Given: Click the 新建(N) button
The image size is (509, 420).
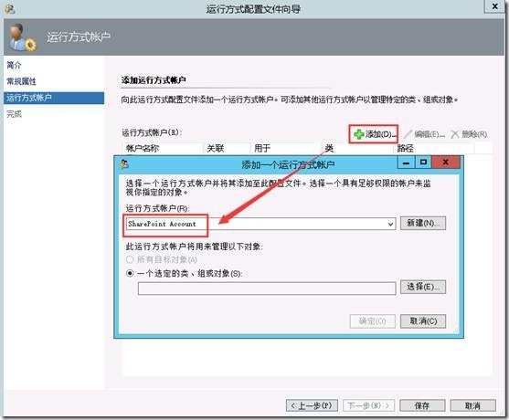Looking at the screenshot, I should click(x=423, y=223).
